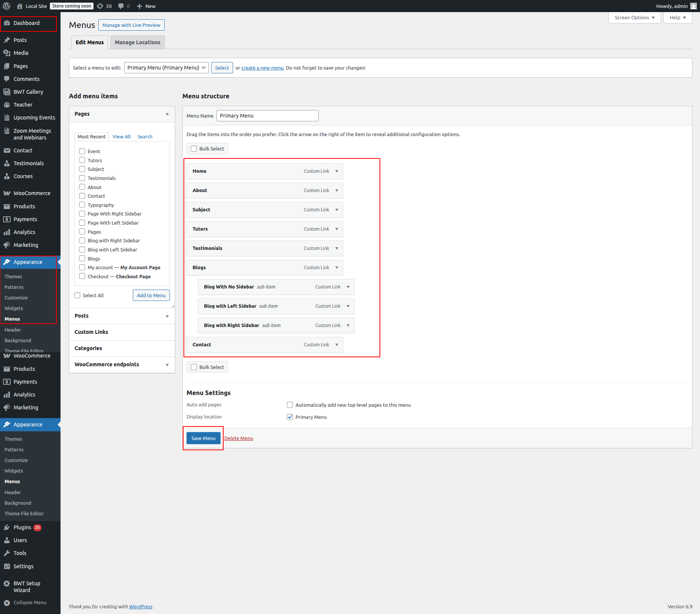Enable the top Bulk Select checkbox
The width and height of the screenshot is (700, 614).
point(194,149)
